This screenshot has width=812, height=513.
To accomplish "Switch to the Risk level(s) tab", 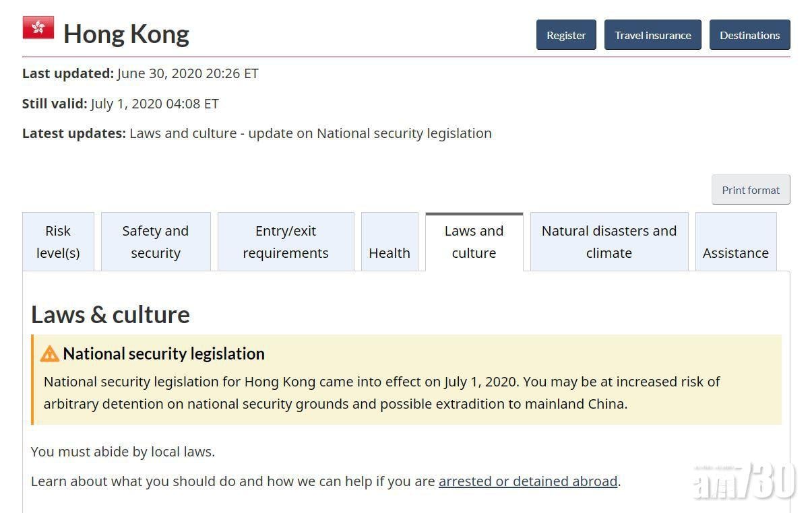I will coord(58,242).
